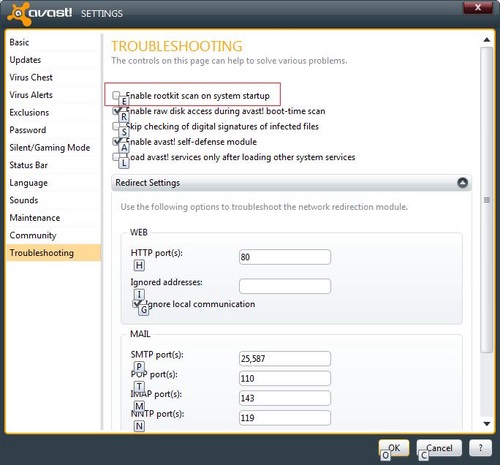Screen dimensions: 500x465
Task: Click OK to save settings
Action: [394, 448]
